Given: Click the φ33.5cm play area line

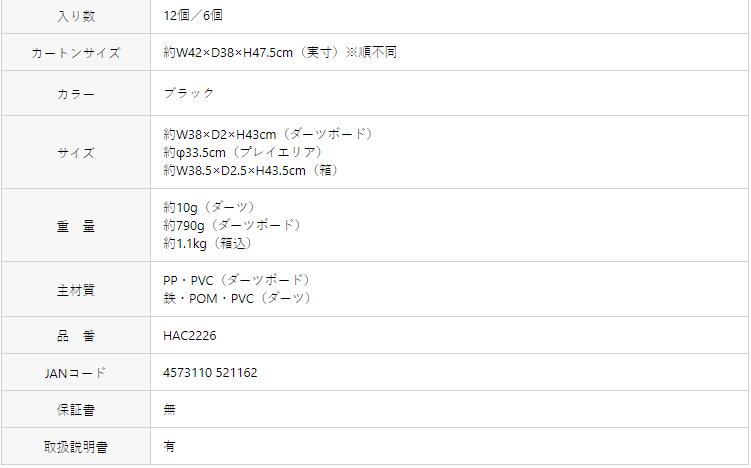Looking at the screenshot, I should click(243, 152).
